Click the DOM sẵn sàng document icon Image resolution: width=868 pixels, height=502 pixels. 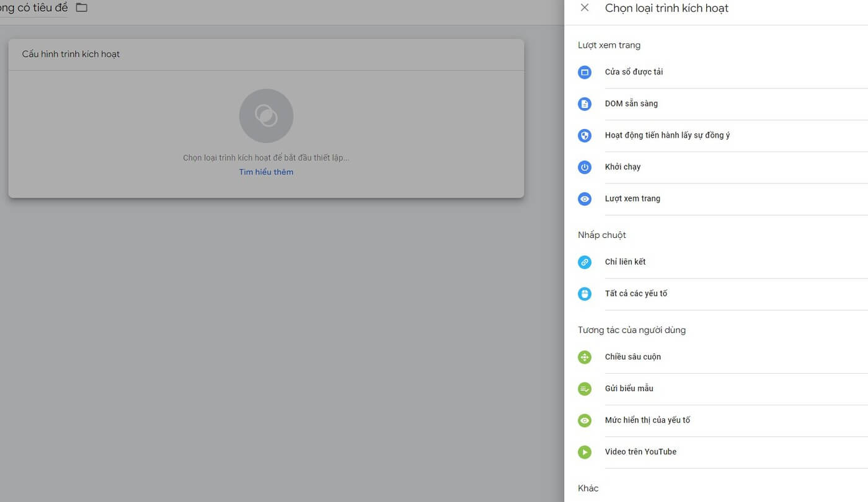click(584, 103)
